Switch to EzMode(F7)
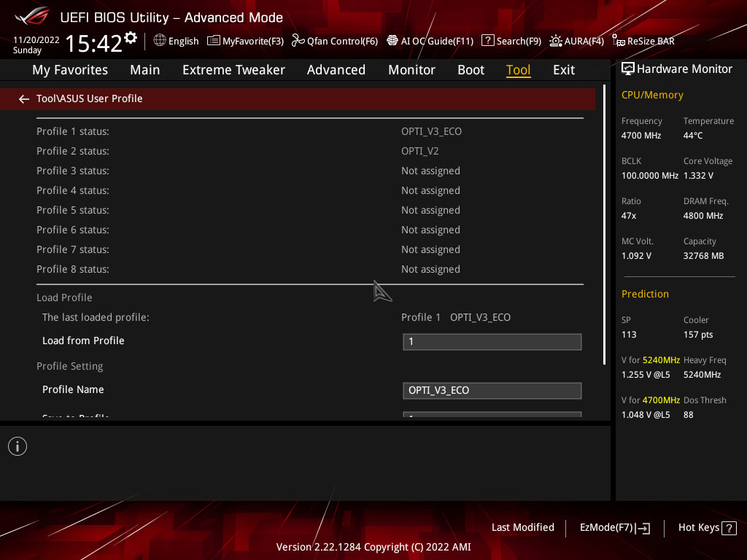This screenshot has width=747, height=560. [614, 528]
